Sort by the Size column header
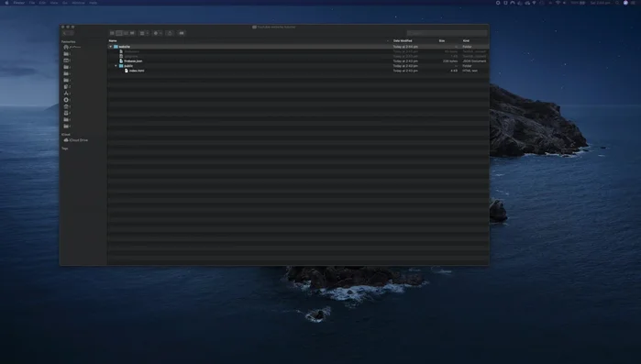 coord(442,41)
